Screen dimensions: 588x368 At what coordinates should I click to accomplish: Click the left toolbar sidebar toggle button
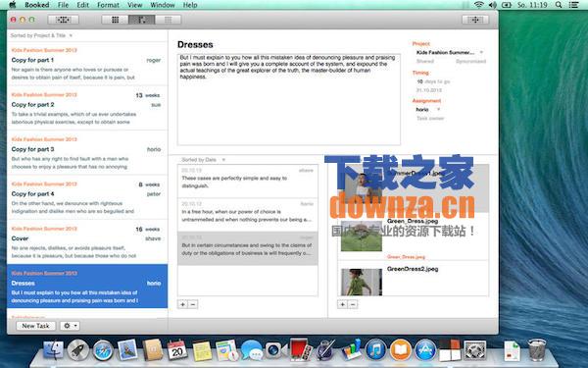point(63,20)
